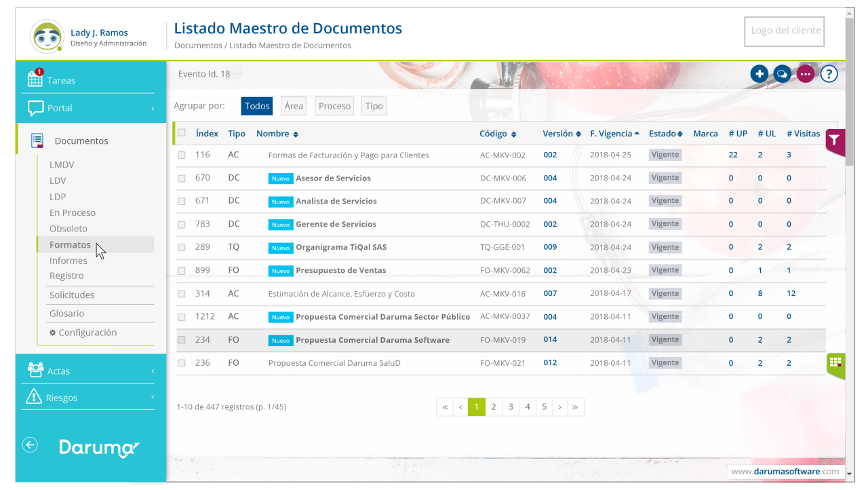The width and height of the screenshot is (868, 490).
Task: Check the row for index 116
Action: (181, 155)
